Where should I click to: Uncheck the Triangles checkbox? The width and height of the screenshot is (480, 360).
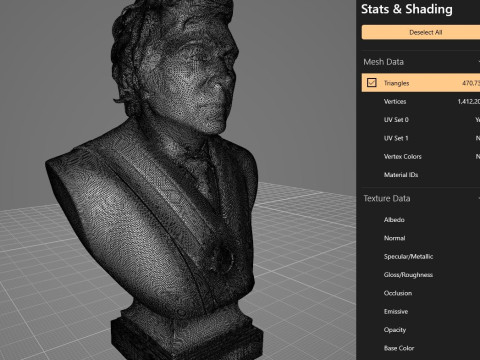(372, 83)
